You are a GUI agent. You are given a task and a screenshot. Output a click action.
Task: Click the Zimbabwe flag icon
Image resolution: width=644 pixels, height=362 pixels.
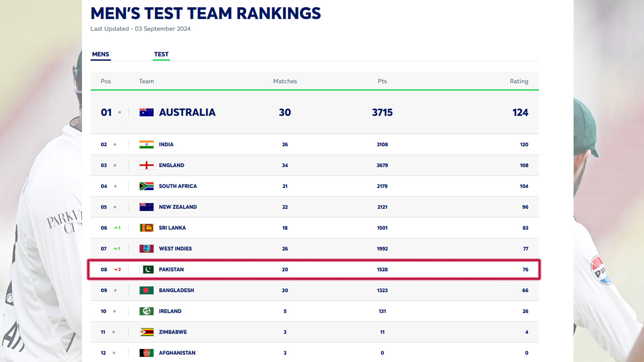tap(146, 332)
